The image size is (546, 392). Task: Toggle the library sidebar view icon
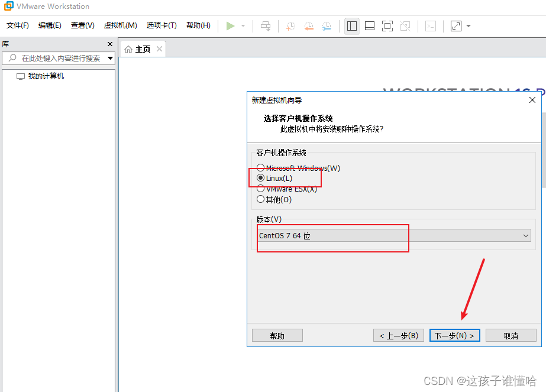click(352, 26)
